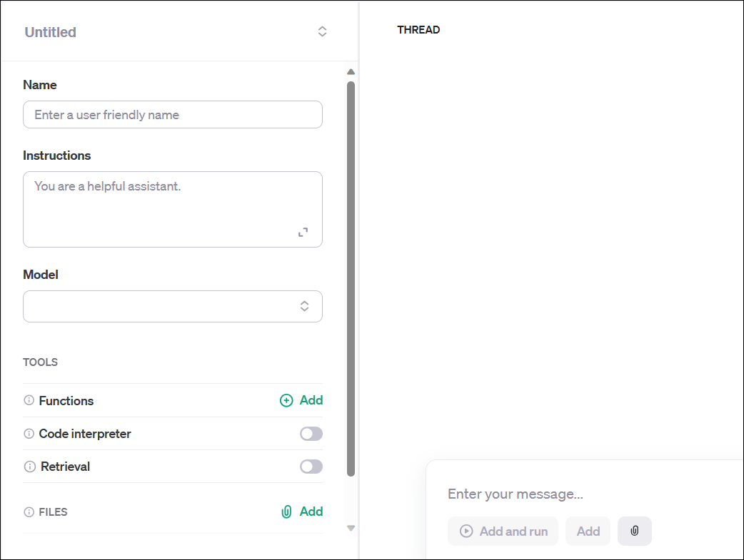Click the Enter your message field
This screenshot has width=744, height=560.
(585, 494)
